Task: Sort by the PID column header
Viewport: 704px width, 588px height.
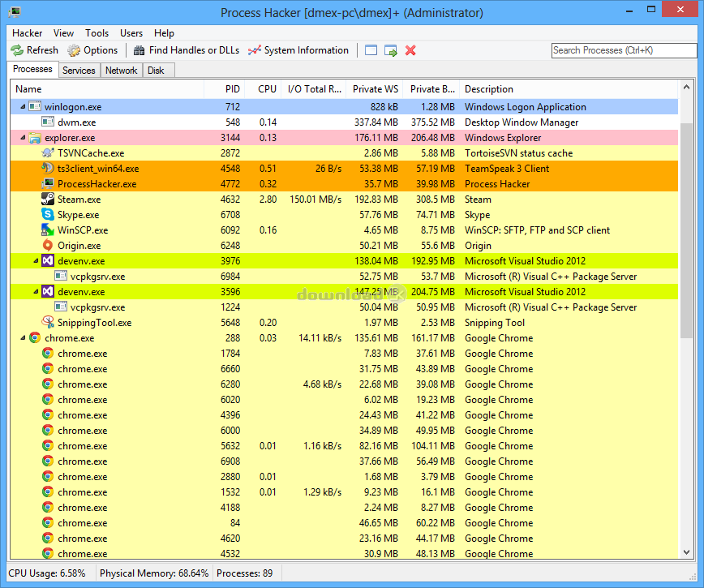Action: (x=225, y=89)
